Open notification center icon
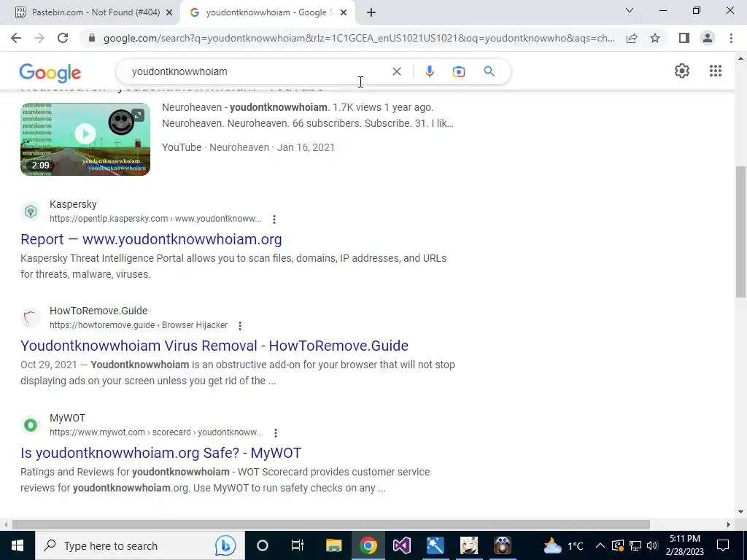Image resolution: width=747 pixels, height=560 pixels. [x=723, y=545]
